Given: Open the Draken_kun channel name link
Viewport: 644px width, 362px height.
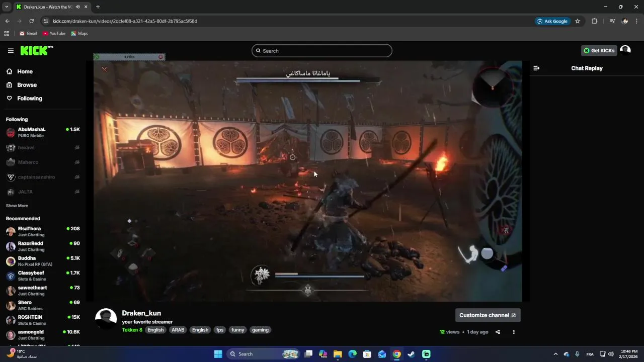Looking at the screenshot, I should (141, 313).
